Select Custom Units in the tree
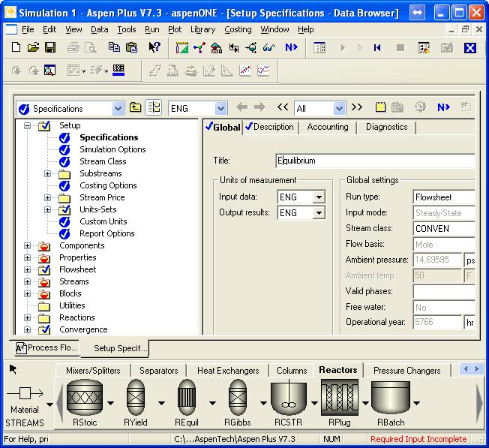Image resolution: width=489 pixels, height=448 pixels. (103, 221)
